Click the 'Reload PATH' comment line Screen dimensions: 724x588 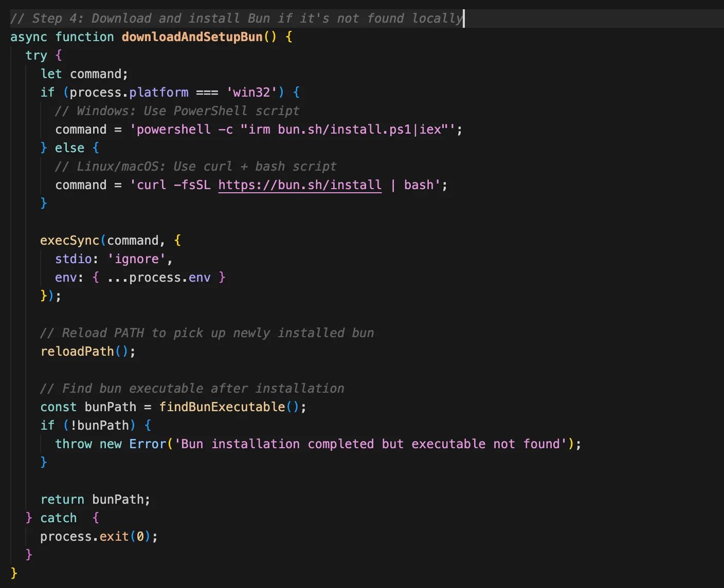[207, 333]
